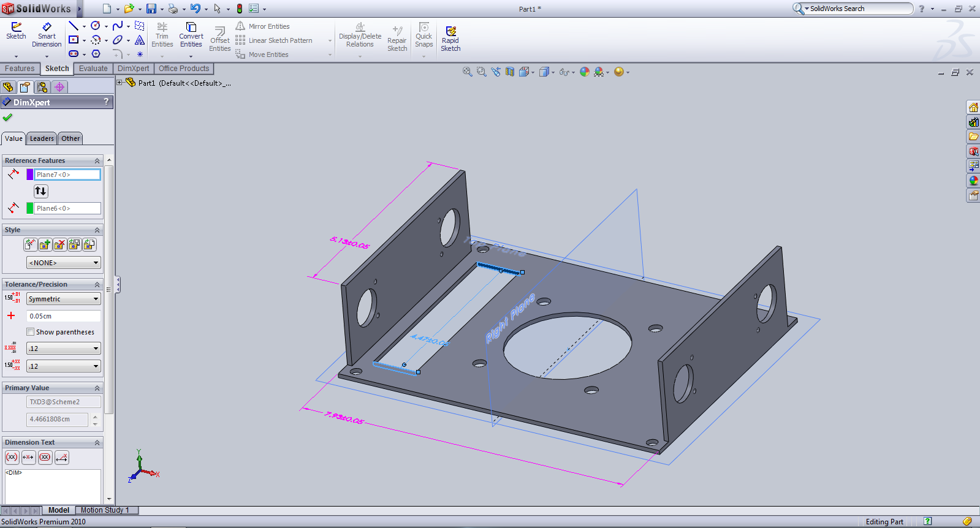Switch to the Motion Study 1 tab
Image resolution: width=980 pixels, height=528 pixels.
[x=105, y=510]
